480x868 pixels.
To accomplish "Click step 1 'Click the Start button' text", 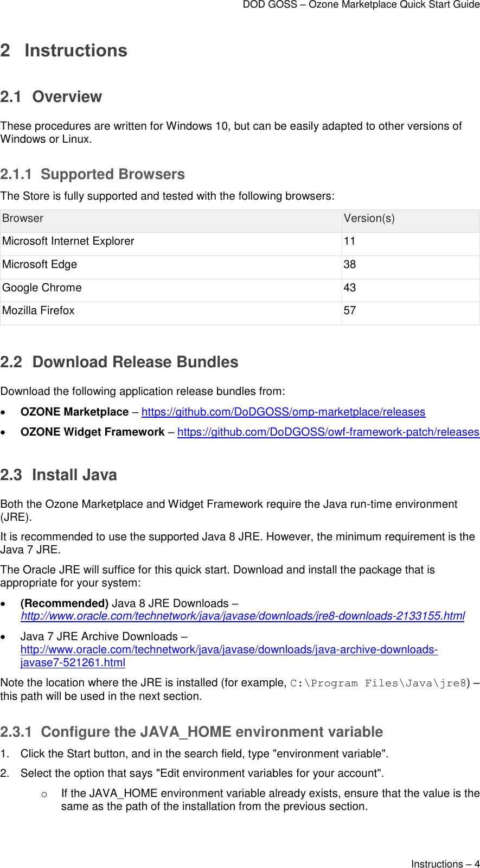I will (204, 754).
